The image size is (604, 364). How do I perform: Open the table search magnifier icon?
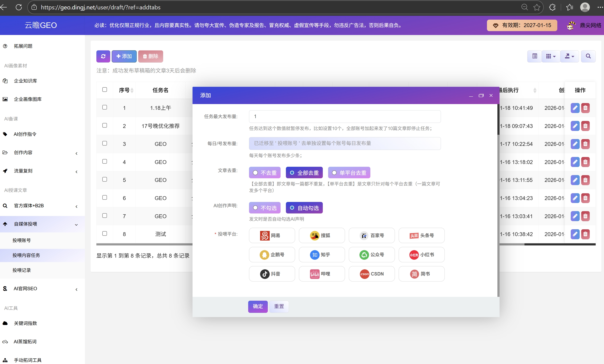click(588, 56)
